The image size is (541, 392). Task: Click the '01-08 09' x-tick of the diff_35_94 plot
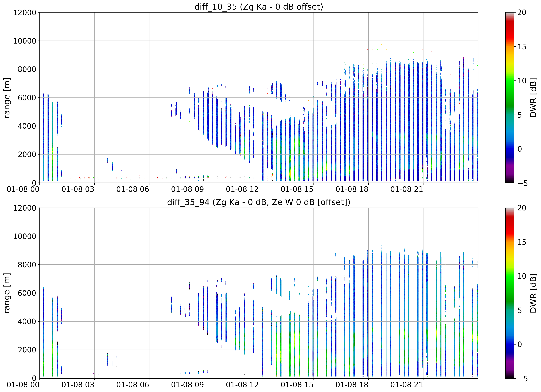(x=188, y=385)
